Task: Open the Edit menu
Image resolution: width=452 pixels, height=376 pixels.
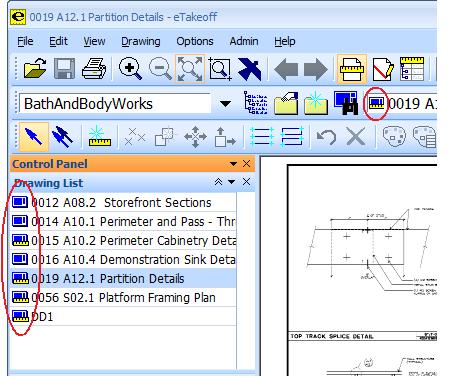Action: pos(58,41)
